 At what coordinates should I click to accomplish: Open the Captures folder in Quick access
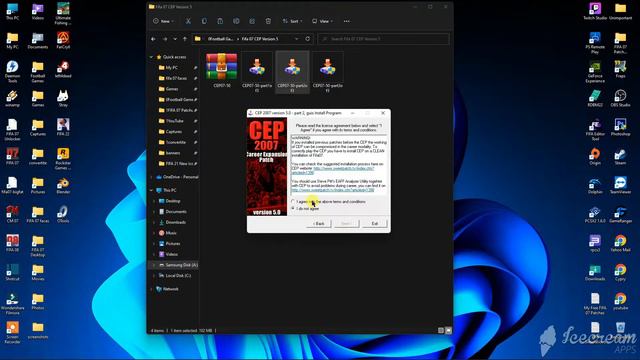(174, 131)
